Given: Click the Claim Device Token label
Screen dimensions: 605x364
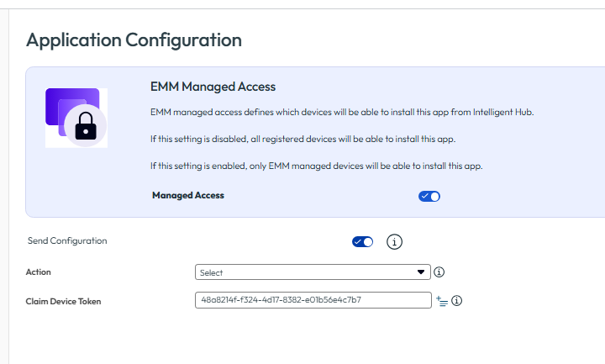Looking at the screenshot, I should click(63, 301).
